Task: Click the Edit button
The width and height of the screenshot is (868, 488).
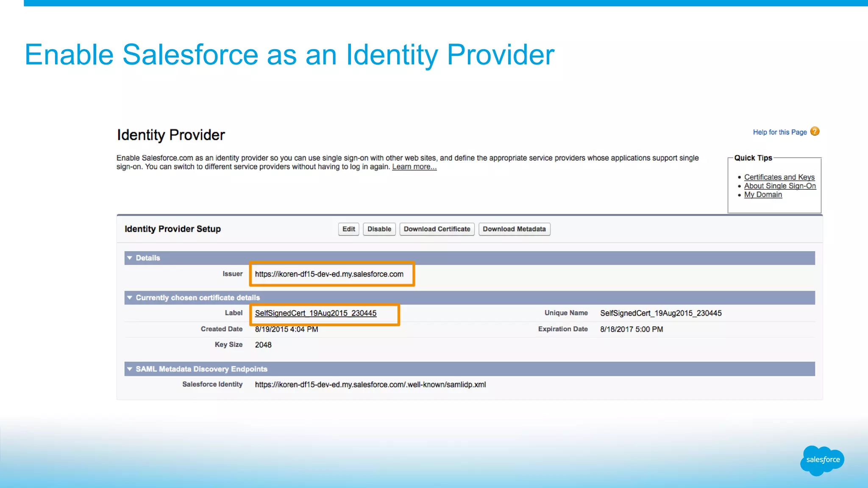Action: 349,229
